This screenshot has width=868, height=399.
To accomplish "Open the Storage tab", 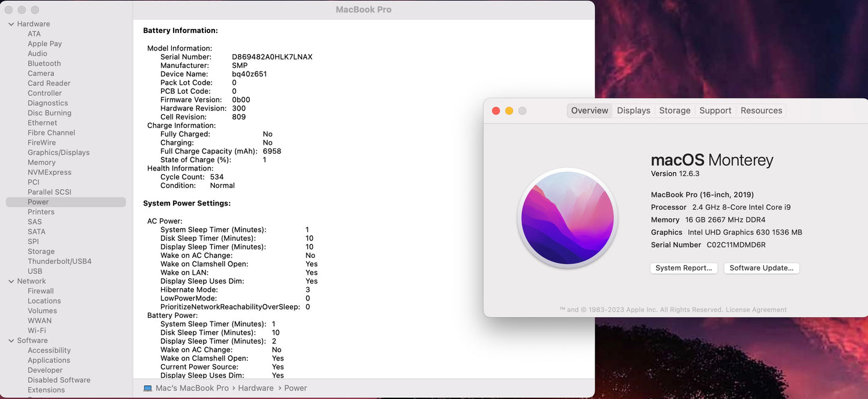I will coord(675,111).
